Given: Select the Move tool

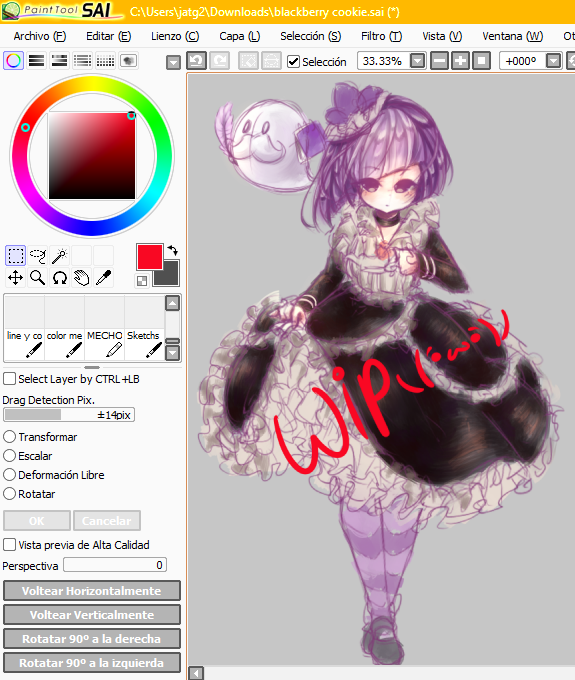Looking at the screenshot, I should tap(15, 278).
